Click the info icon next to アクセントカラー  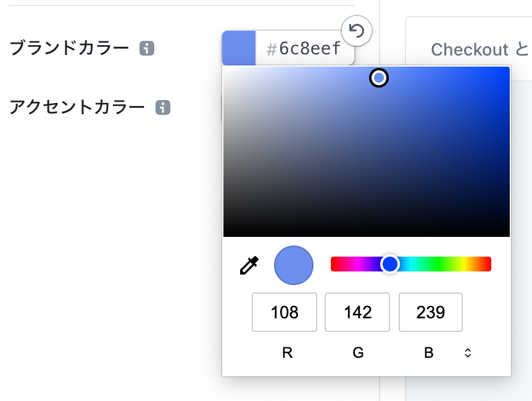(x=162, y=107)
